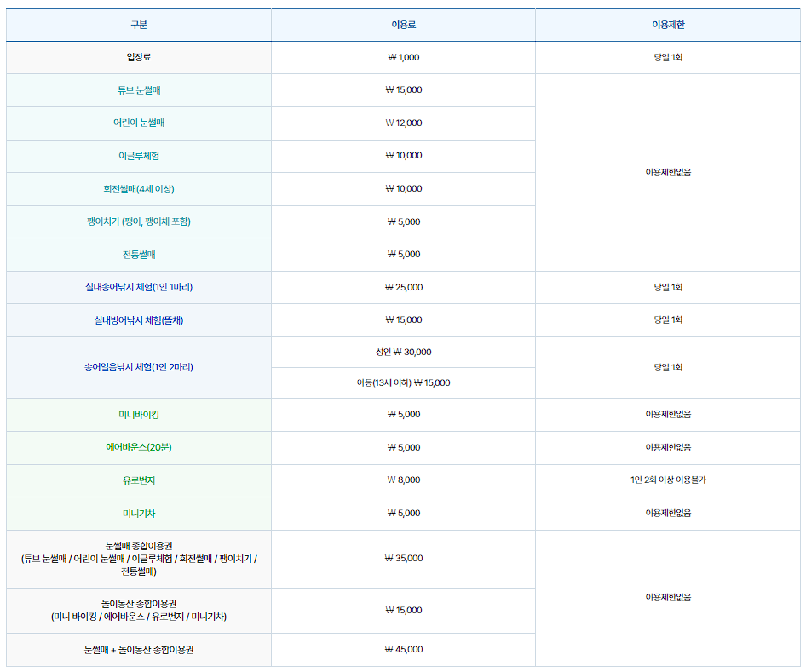Image resolution: width=806 pixels, height=672 pixels.
Task: Select '팽이치기 (팽이, 팽이채 포함)' label
Action: click(139, 221)
